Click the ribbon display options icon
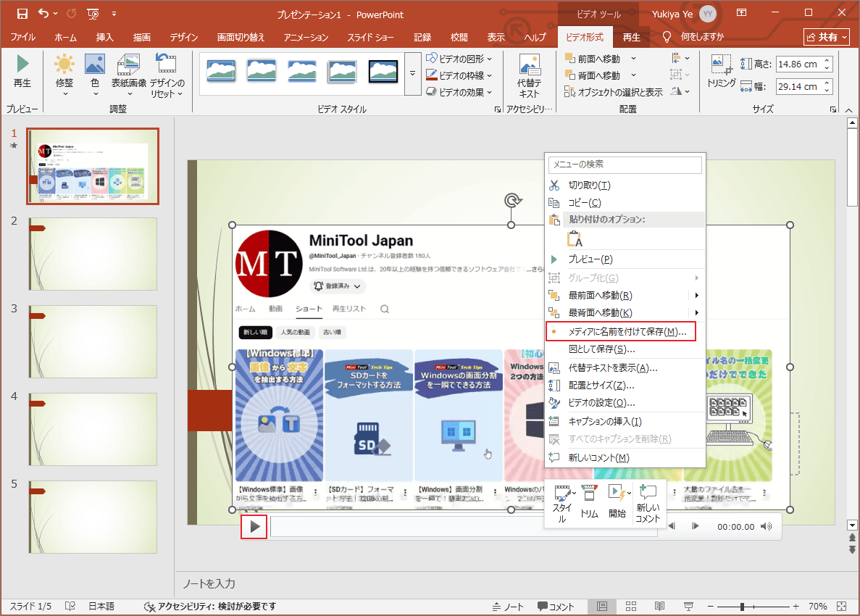 [x=741, y=13]
